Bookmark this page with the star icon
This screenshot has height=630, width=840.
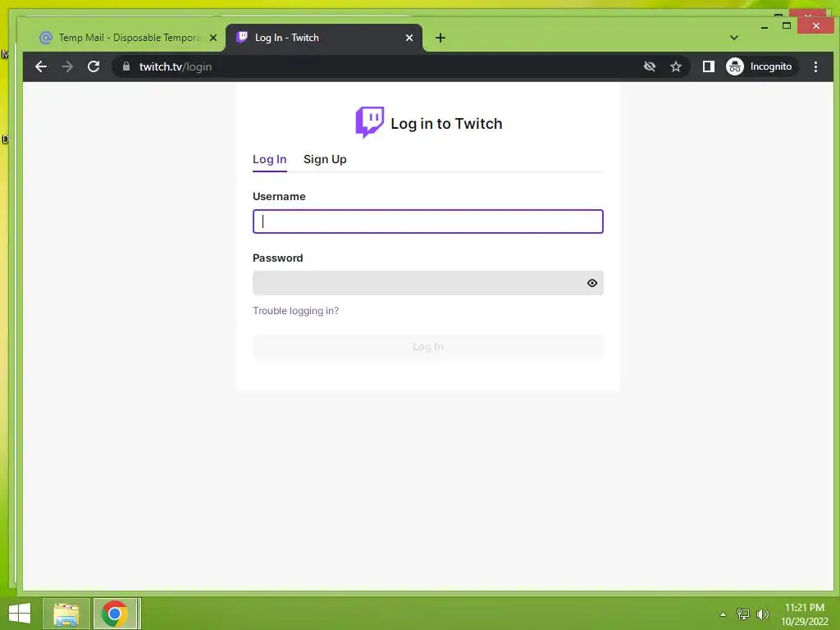click(x=676, y=66)
